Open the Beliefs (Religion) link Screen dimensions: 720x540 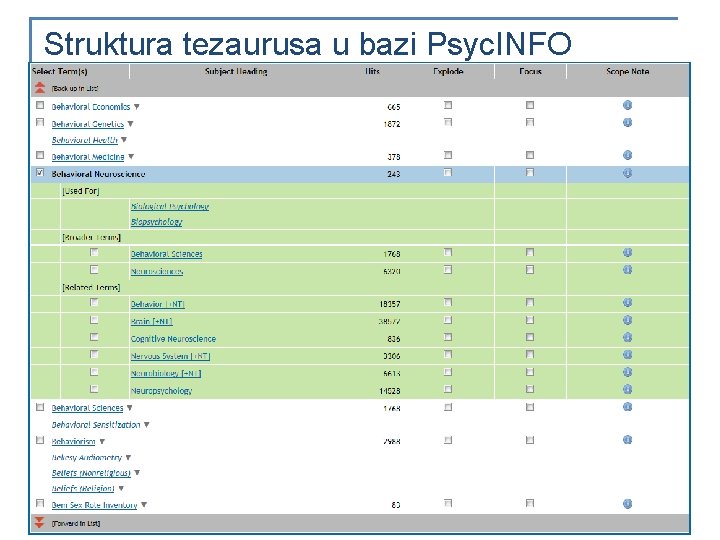coord(83,488)
